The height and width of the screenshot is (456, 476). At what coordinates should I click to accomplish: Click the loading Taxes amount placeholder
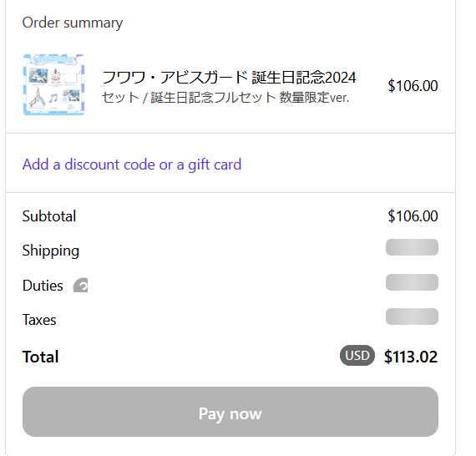click(412, 317)
